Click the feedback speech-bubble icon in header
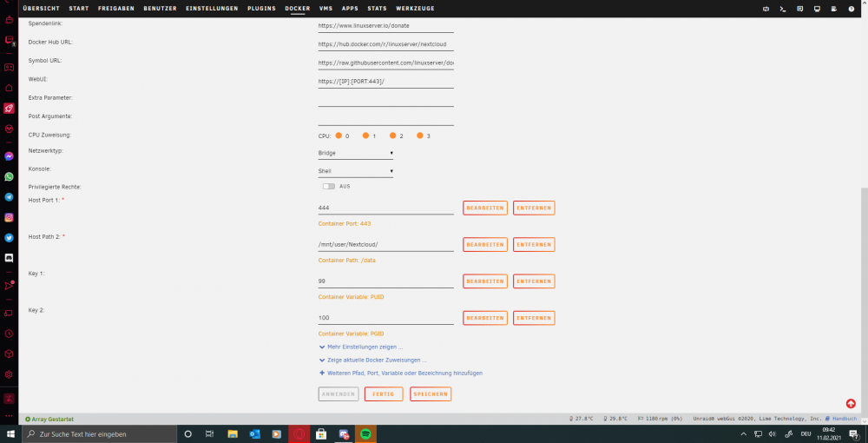This screenshot has width=868, height=443. (x=800, y=9)
